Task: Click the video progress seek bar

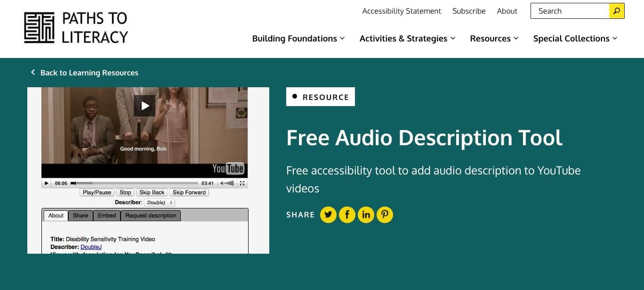Action: 134,183
